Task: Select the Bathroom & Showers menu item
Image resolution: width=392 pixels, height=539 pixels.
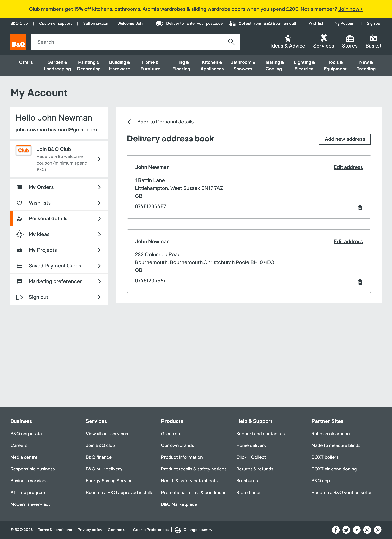Action: coord(243,65)
